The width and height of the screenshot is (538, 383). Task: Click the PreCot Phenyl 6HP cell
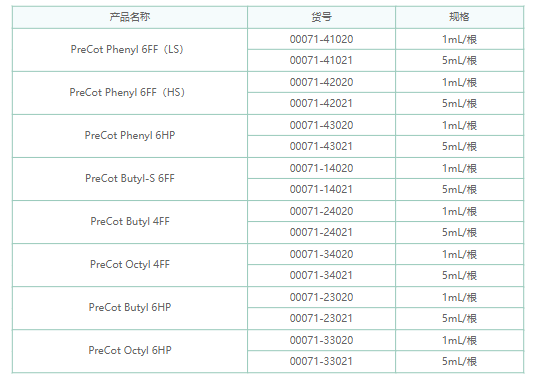coord(130,135)
